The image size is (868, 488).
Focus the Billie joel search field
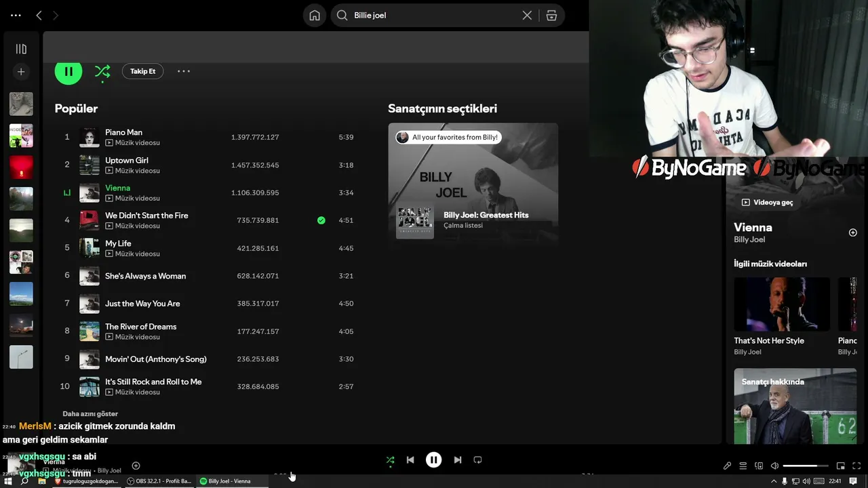[x=435, y=15]
